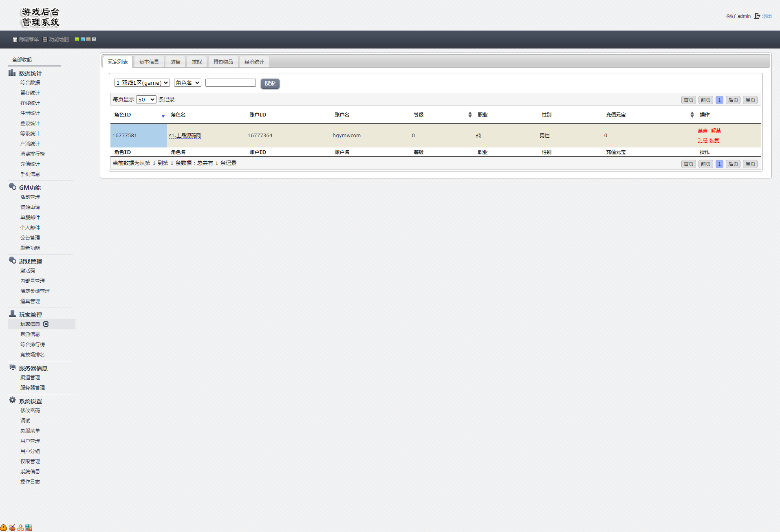Click the orange warning triangle icon
This screenshot has height=532, width=780.
tap(4, 528)
